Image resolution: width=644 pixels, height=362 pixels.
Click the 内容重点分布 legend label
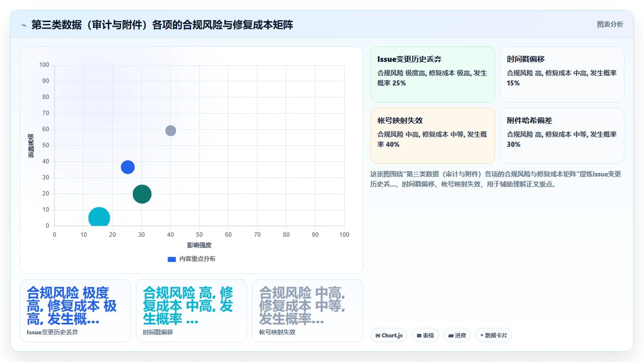point(197,259)
